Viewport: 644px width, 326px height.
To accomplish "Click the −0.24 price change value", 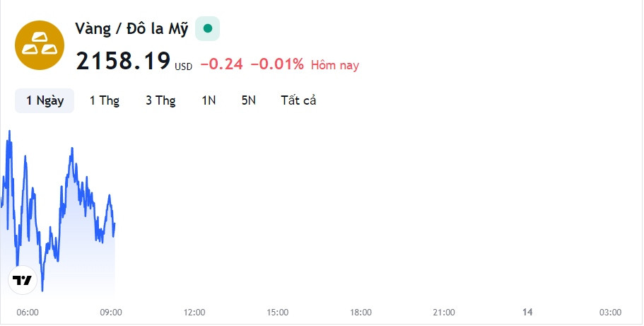I will coord(221,64).
